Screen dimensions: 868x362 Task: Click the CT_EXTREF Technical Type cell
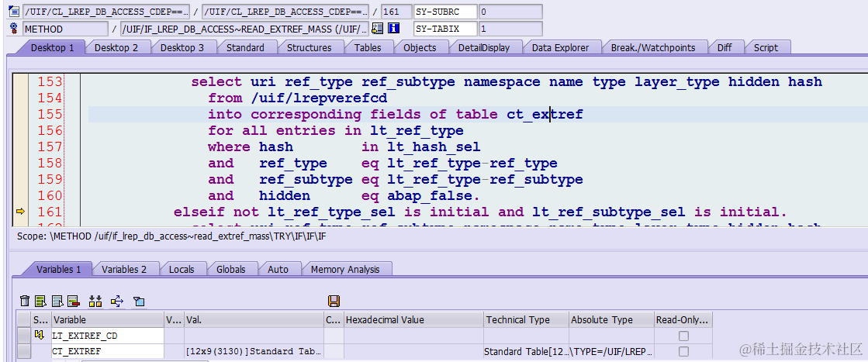point(526,351)
